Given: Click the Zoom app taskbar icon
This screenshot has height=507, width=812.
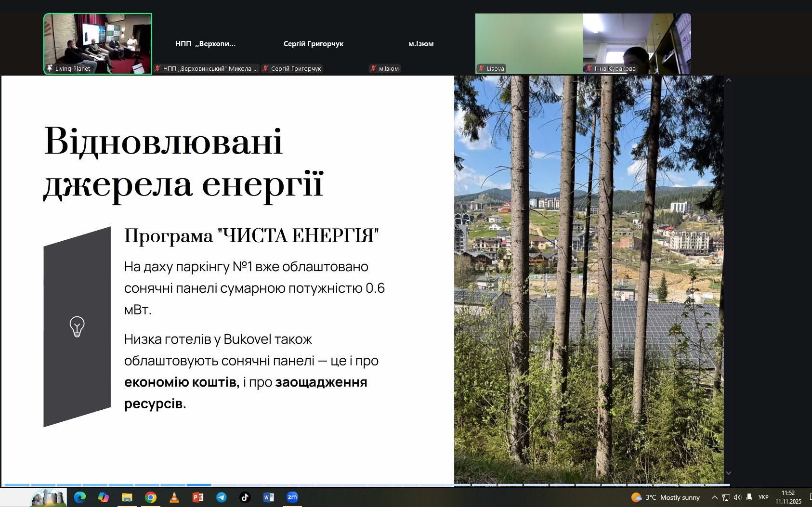Looking at the screenshot, I should click(292, 497).
